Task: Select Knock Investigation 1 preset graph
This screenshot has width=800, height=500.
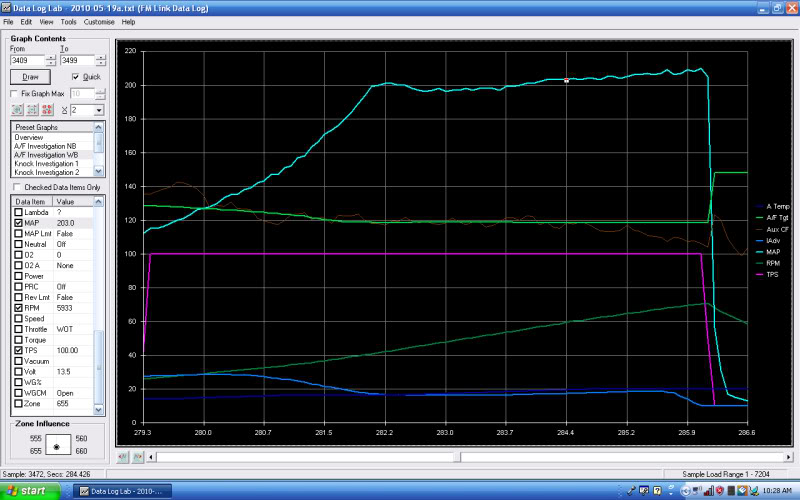Action: [x=47, y=164]
